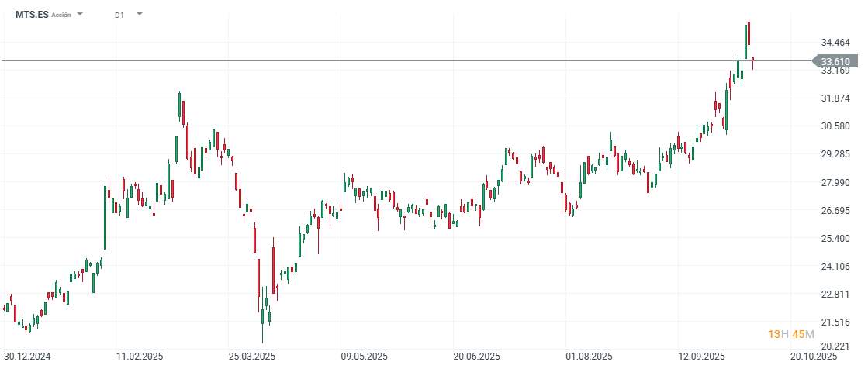
Task: Click the 34.464 price axis label
Action: point(835,43)
